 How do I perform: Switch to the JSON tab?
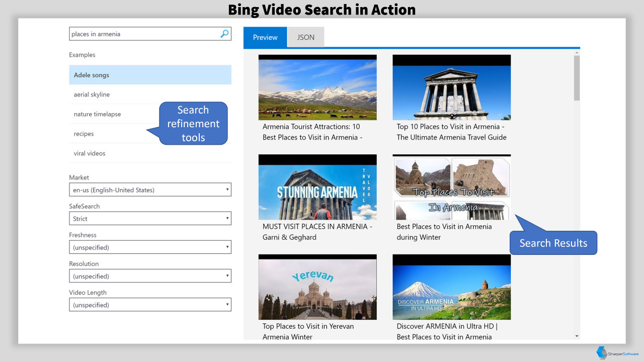click(305, 37)
